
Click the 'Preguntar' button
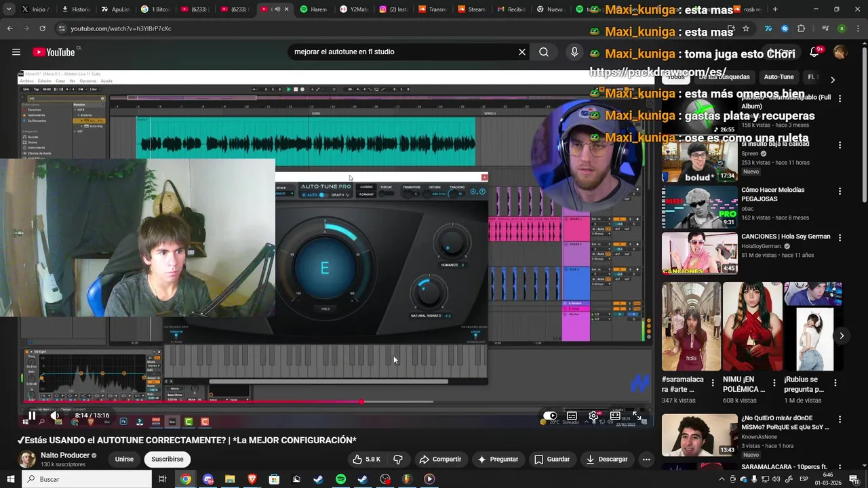coord(498,459)
